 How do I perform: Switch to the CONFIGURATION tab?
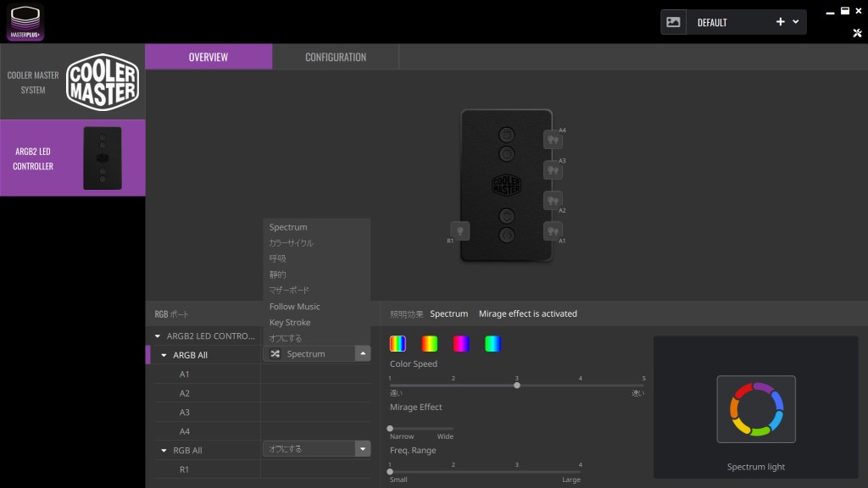click(336, 57)
